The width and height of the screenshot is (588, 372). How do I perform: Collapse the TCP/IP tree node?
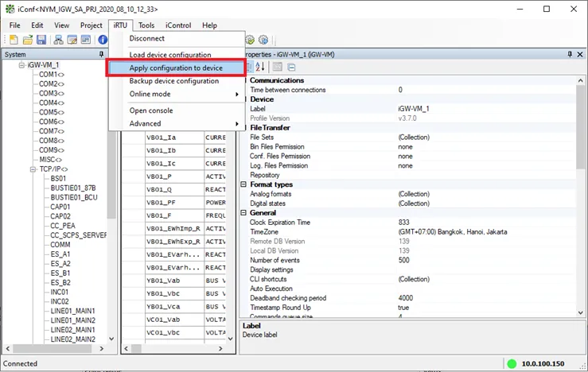pyautogui.click(x=33, y=169)
